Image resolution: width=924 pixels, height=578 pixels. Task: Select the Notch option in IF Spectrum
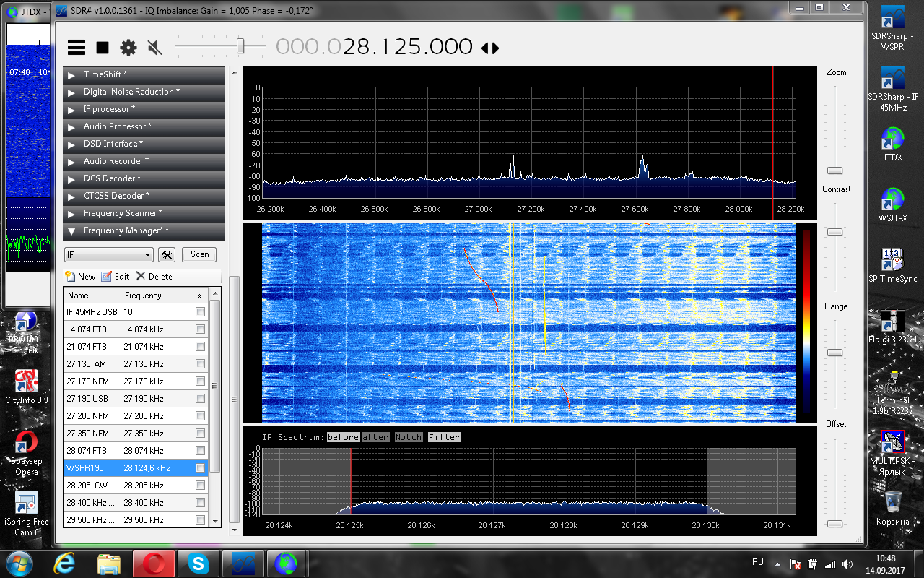coord(408,437)
